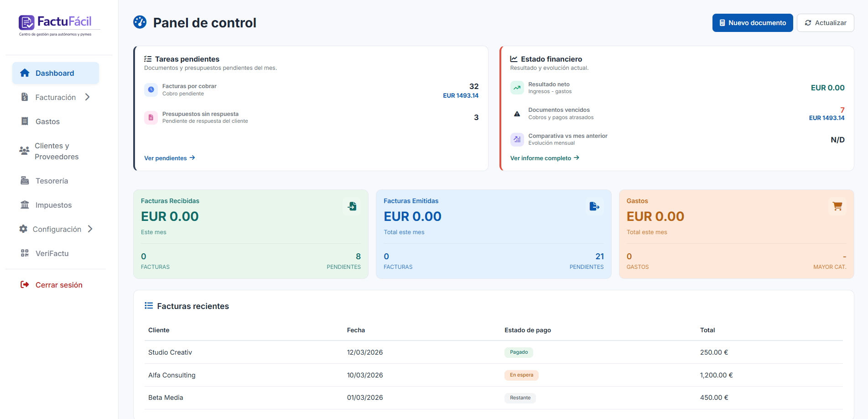Click the Documentos vencidos warning icon
Viewport: 868px width, 419px height.
[x=517, y=114]
